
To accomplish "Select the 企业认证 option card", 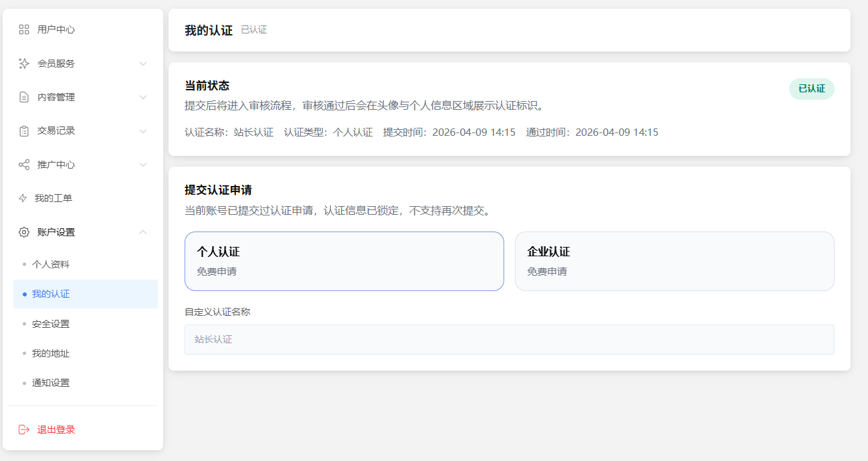I will click(674, 261).
